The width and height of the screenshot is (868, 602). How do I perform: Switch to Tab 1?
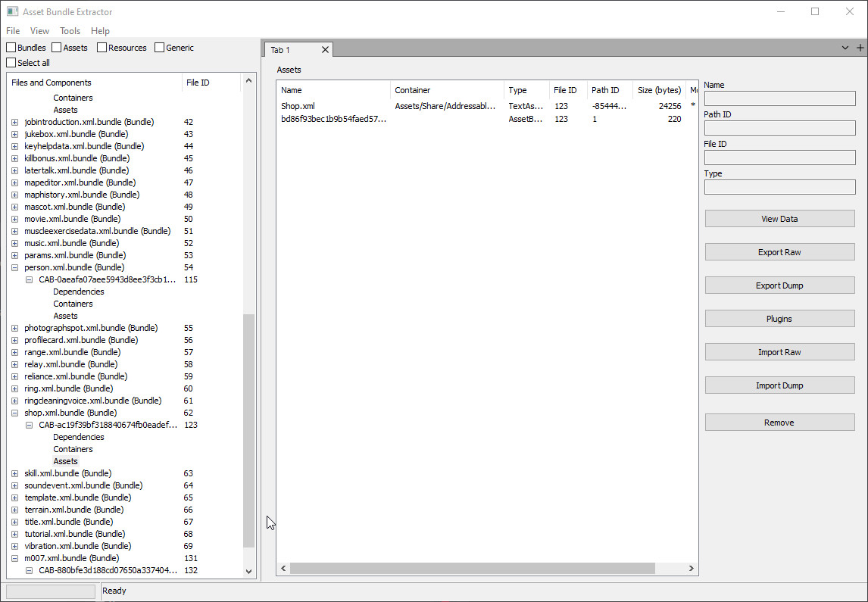coord(286,48)
